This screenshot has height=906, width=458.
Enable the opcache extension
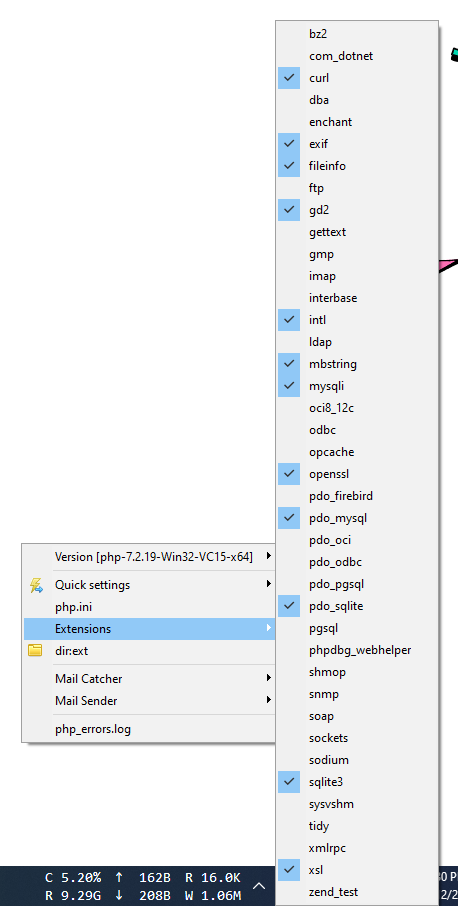pos(357,452)
